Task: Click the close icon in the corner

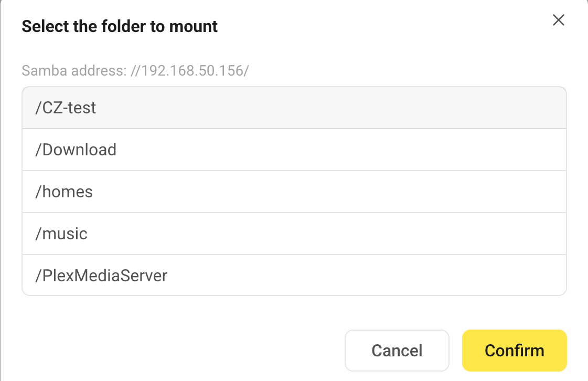Action: click(558, 20)
